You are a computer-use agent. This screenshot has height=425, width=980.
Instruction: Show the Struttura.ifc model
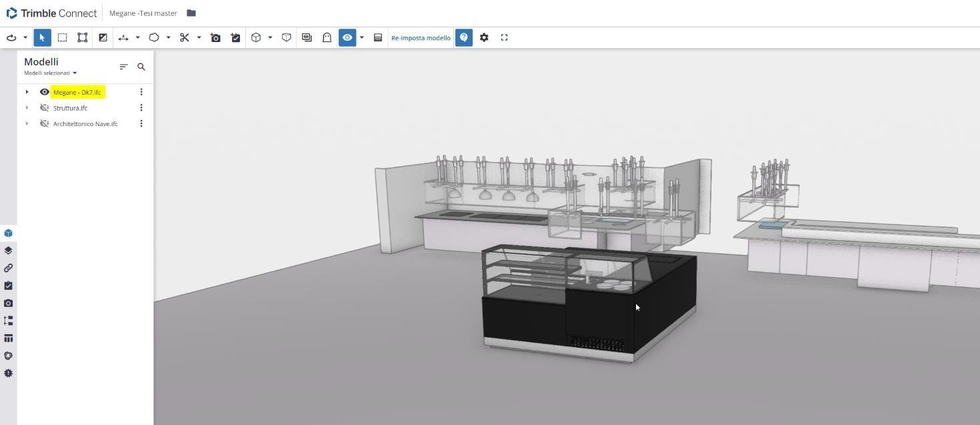point(45,108)
